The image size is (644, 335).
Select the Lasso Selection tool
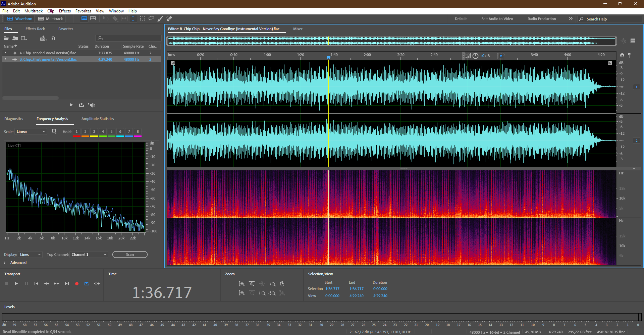pos(151,19)
